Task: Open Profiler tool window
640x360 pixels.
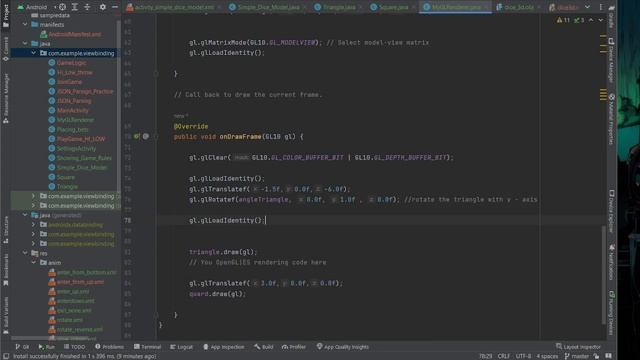Action: click(294, 347)
